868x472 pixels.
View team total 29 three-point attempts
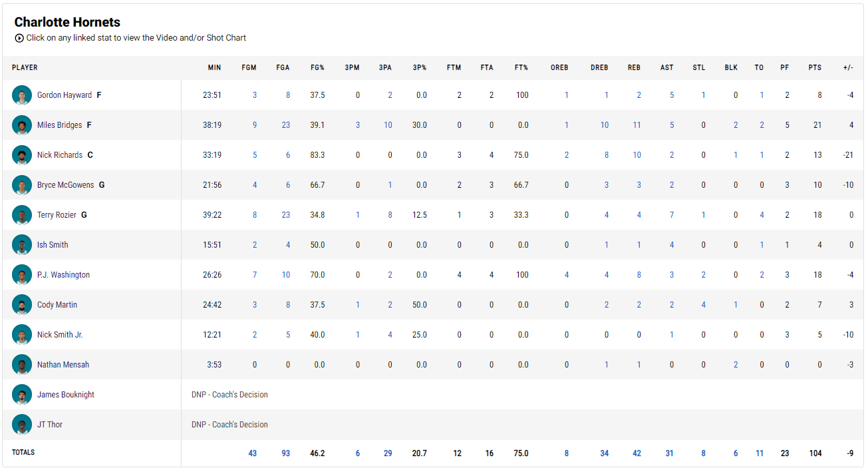[388, 453]
